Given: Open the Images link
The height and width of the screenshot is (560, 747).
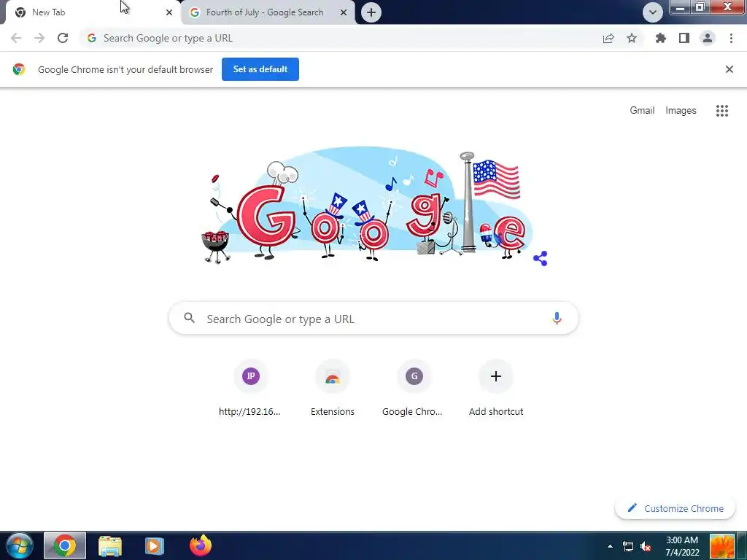Looking at the screenshot, I should [681, 111].
